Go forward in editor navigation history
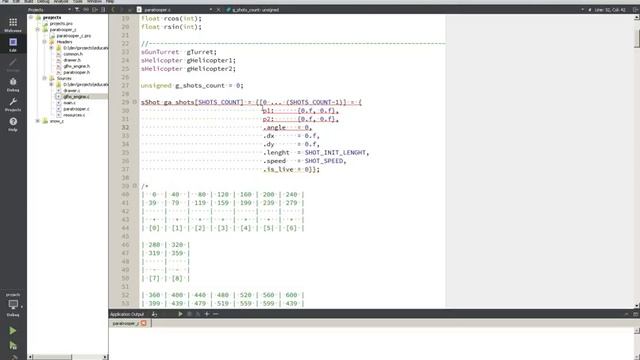The width and height of the screenshot is (640, 360). [122, 9]
